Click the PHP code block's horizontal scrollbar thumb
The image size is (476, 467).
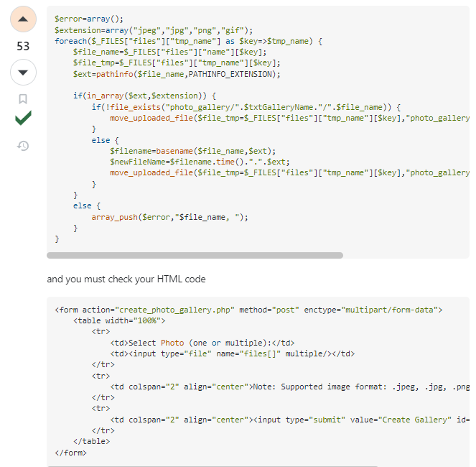point(195,255)
